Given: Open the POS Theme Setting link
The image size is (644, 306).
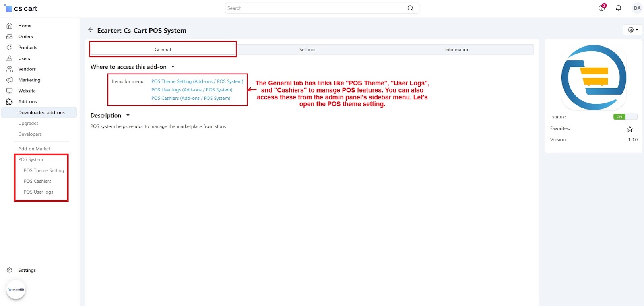Looking at the screenshot, I should coord(197,81).
